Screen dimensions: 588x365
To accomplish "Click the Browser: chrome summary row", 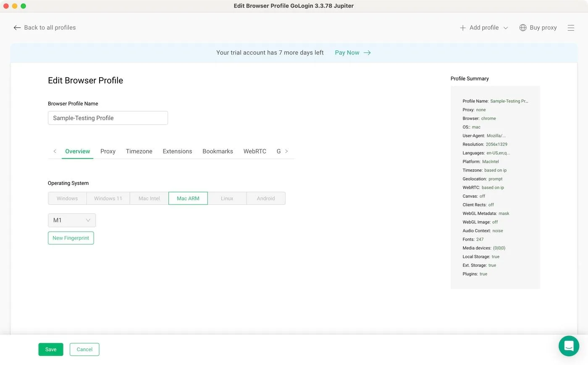I will click(479, 119).
